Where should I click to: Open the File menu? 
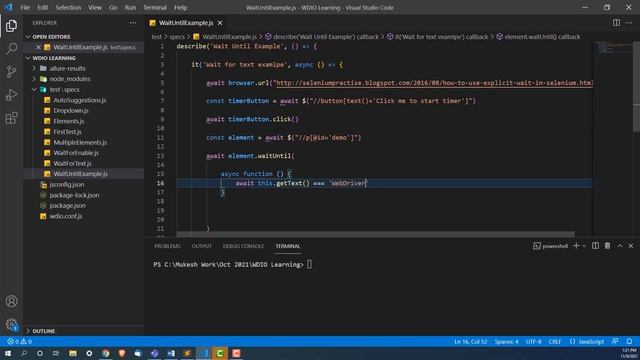click(x=25, y=7)
